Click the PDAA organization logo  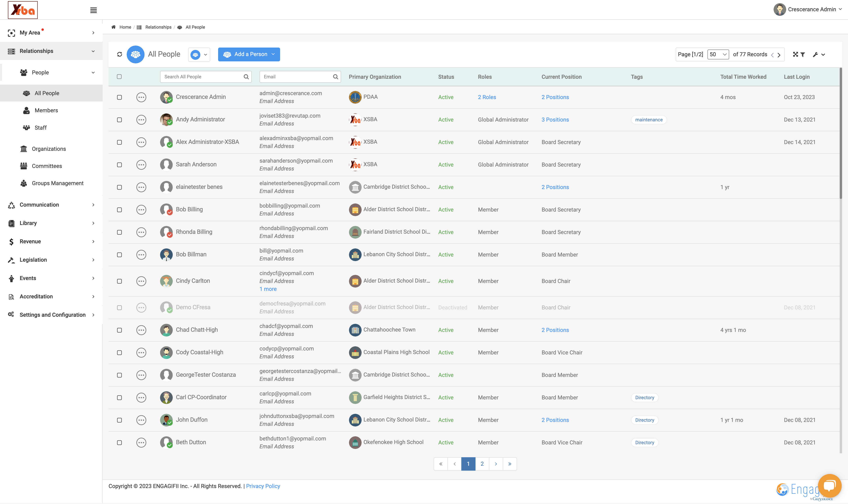tap(355, 97)
